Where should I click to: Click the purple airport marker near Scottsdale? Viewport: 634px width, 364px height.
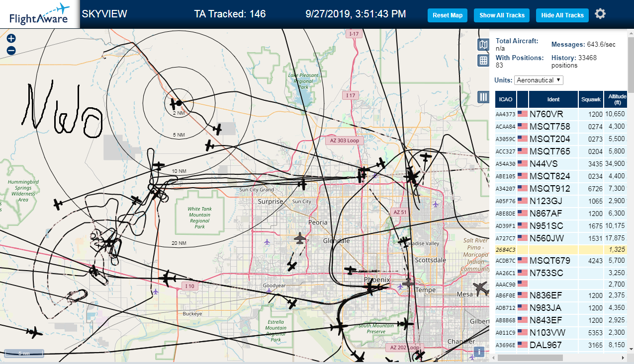[436, 204]
